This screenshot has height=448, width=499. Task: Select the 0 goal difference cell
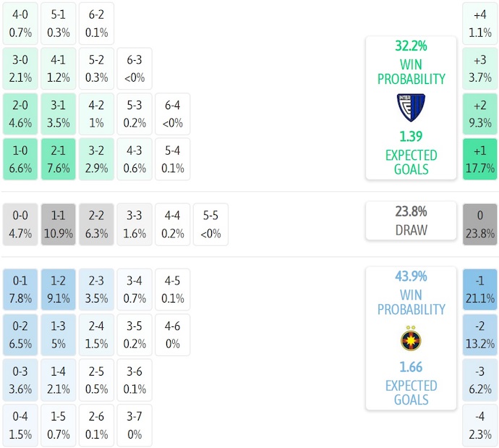coord(479,224)
